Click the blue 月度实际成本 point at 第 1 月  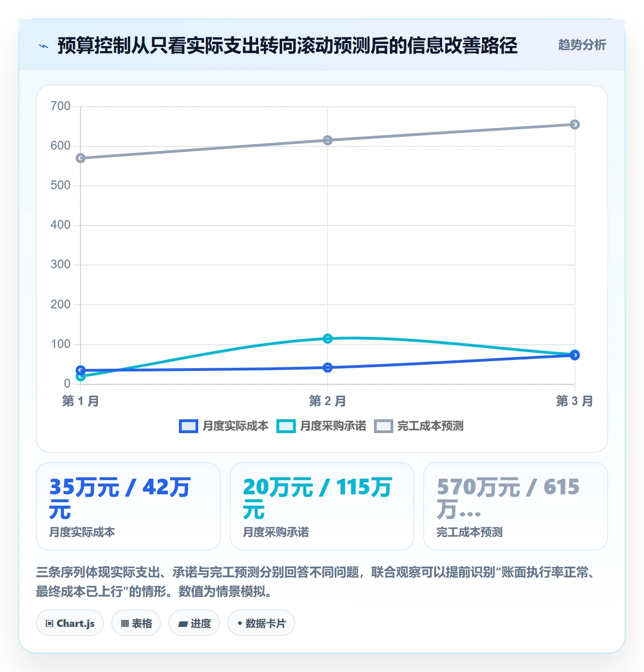point(80,370)
